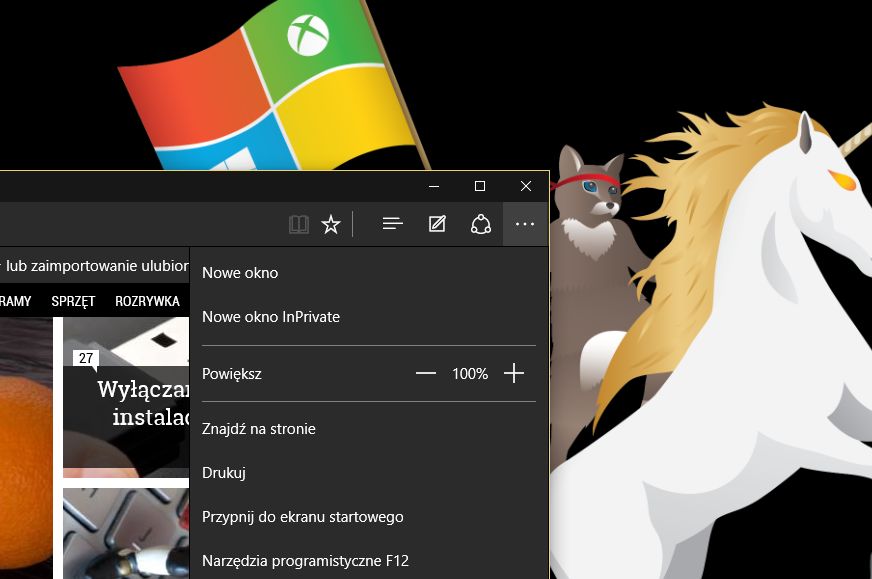Add page to favorites with star icon
Screen dimensions: 872x579
331,225
